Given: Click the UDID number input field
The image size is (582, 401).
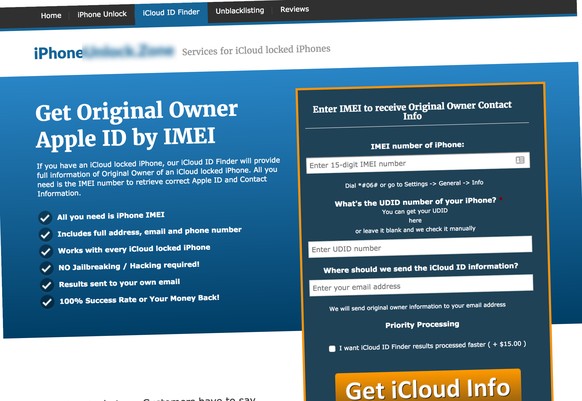Looking at the screenshot, I should (x=420, y=247).
